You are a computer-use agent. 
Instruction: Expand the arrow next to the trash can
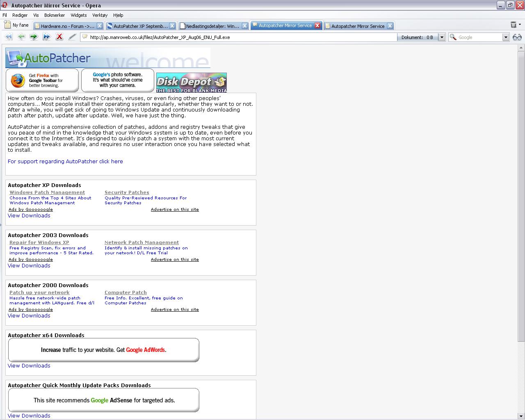click(519, 25)
